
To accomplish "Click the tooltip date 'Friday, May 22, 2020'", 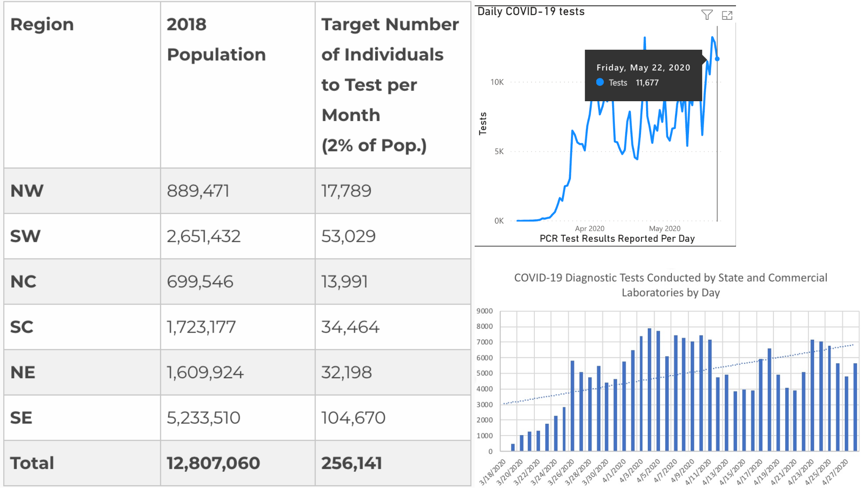I will (x=643, y=68).
